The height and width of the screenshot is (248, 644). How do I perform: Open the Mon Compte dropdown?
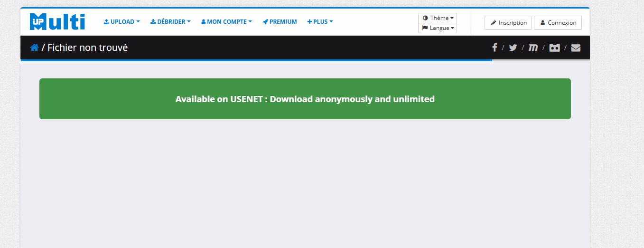[226, 22]
